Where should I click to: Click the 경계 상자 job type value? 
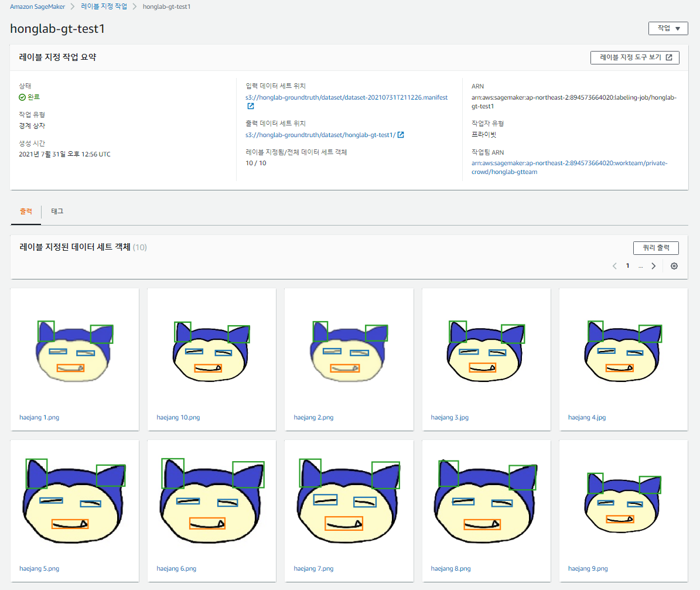(x=32, y=126)
